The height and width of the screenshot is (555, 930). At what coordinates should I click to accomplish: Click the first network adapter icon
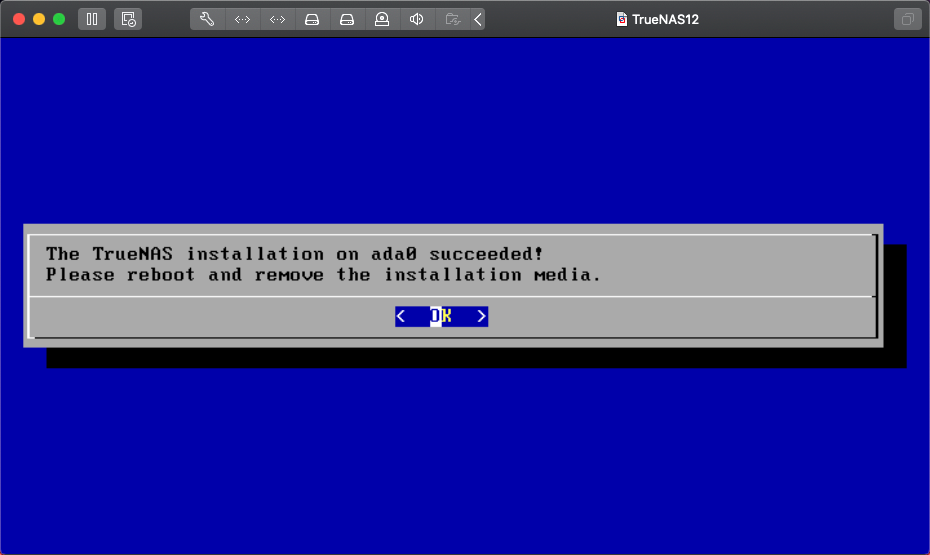click(x=242, y=19)
